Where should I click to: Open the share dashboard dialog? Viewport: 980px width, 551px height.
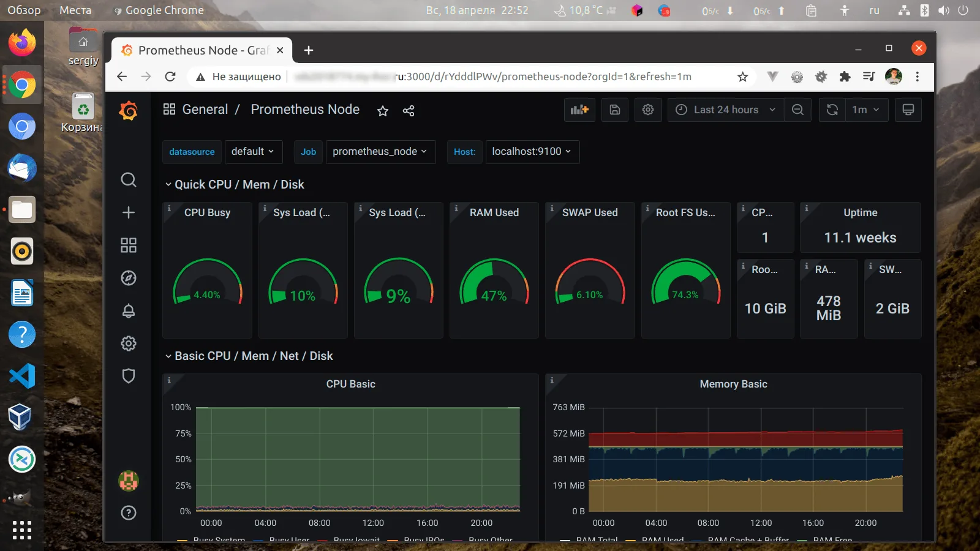pos(408,111)
